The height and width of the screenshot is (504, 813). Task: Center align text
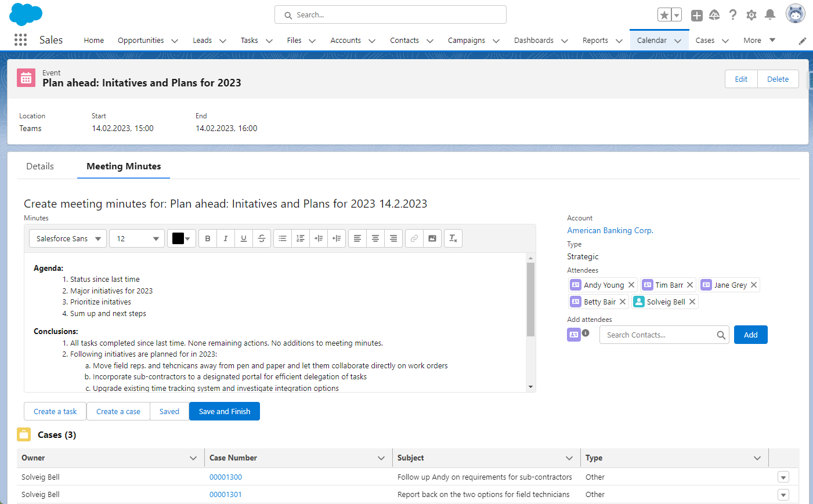point(375,238)
